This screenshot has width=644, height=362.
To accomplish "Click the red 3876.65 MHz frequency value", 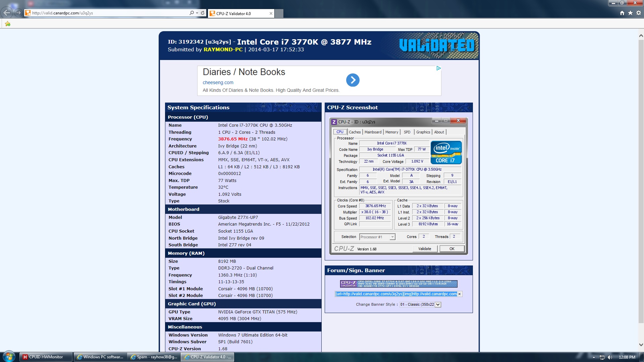I will pos(233,139).
